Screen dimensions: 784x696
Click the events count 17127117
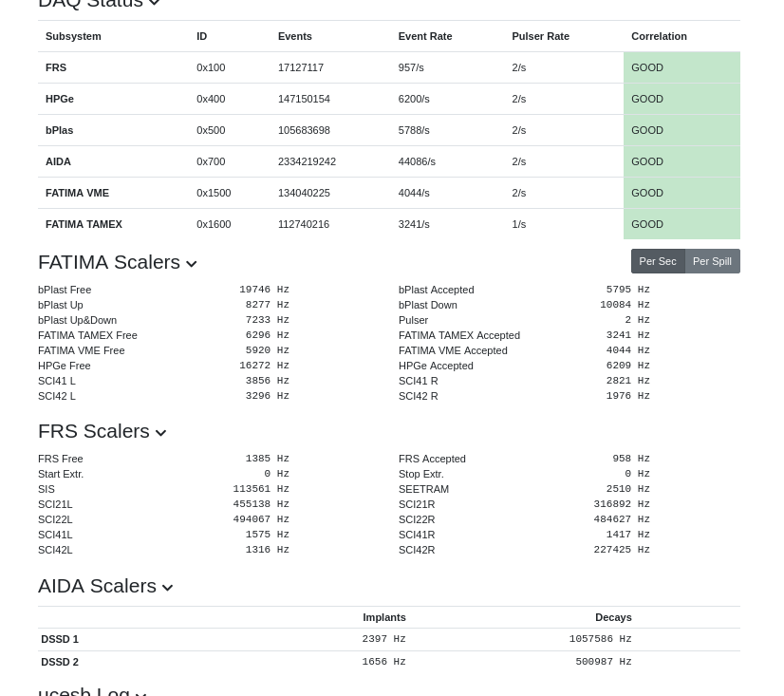(x=301, y=67)
